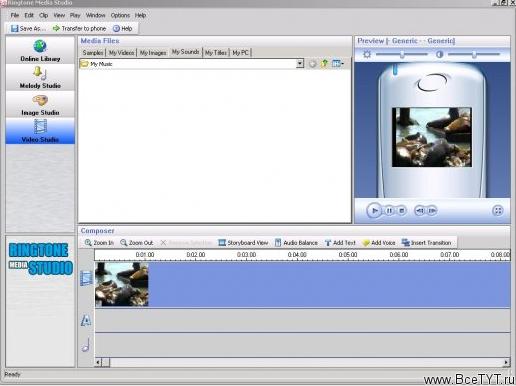Select the video clip thumbnail on timeline

pyautogui.click(x=122, y=284)
